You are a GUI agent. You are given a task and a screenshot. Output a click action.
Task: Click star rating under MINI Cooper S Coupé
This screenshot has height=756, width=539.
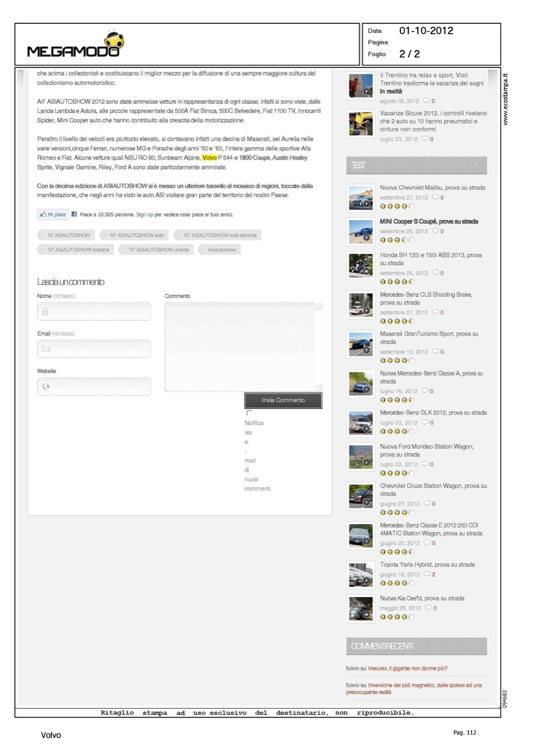397,240
